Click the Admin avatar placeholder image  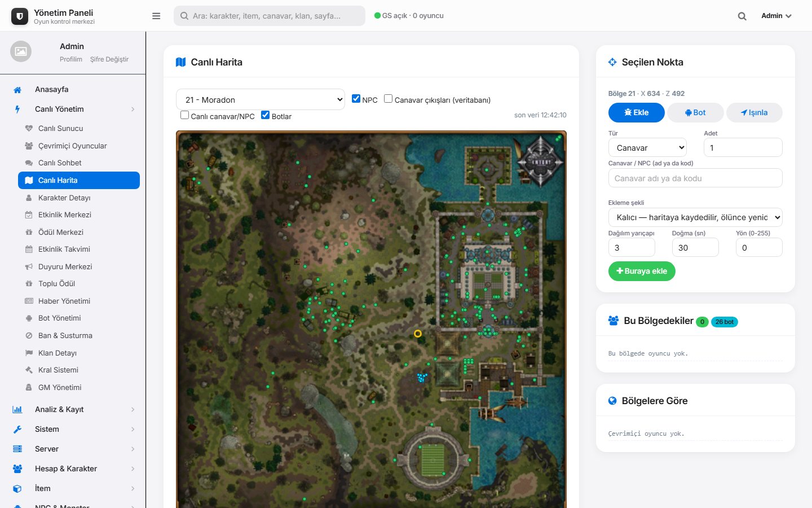point(21,52)
